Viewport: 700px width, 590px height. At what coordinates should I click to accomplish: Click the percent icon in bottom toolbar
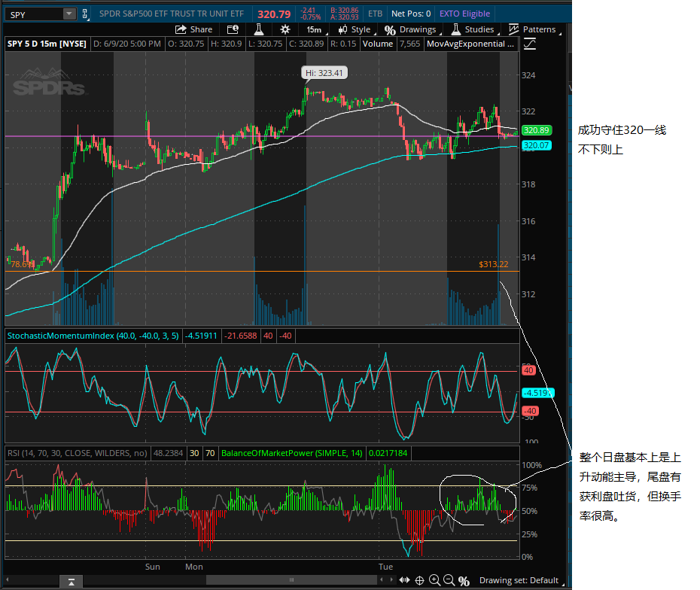click(x=464, y=581)
